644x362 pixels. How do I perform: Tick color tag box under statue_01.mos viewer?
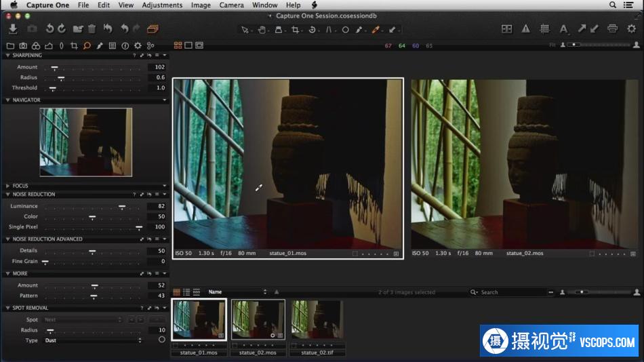[x=355, y=254]
